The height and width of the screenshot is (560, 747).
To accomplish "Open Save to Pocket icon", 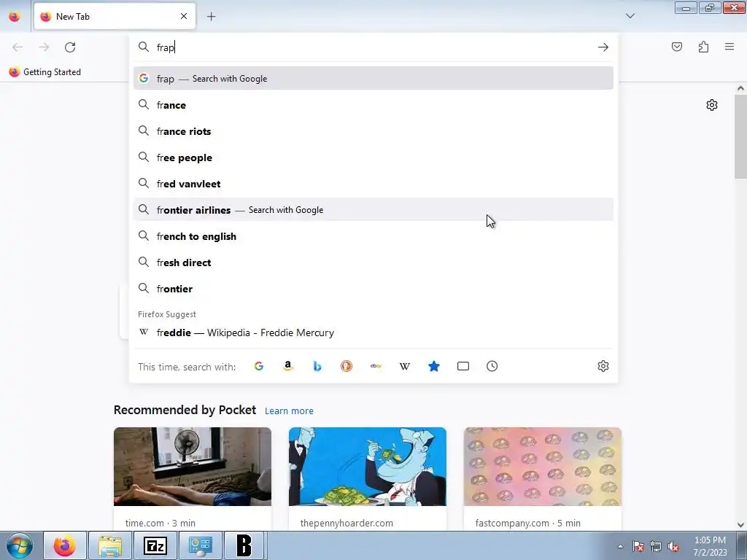I will 676,47.
